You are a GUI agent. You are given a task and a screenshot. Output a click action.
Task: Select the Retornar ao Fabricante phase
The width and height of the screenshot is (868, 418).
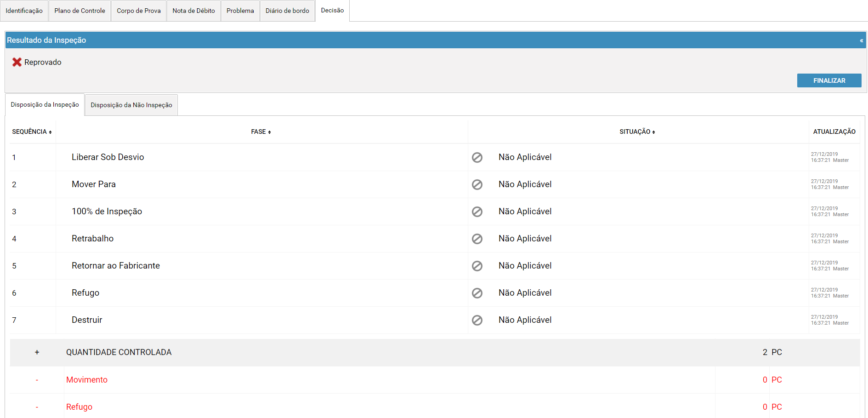pyautogui.click(x=116, y=266)
